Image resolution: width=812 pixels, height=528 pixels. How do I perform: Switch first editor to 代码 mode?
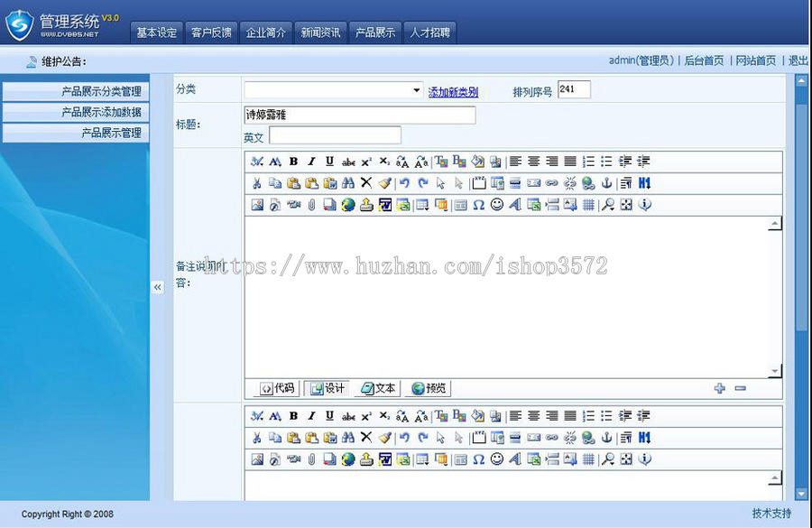(x=277, y=388)
